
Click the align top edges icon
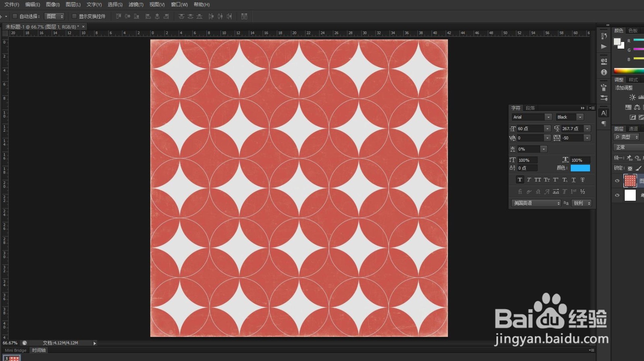(x=118, y=16)
